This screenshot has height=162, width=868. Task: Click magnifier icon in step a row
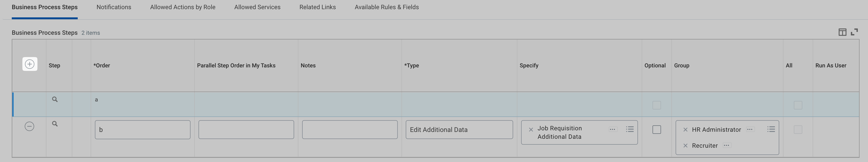[55, 100]
